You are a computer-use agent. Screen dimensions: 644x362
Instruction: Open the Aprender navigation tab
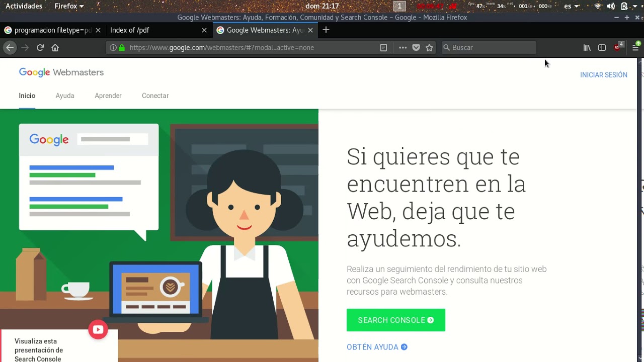[108, 96]
